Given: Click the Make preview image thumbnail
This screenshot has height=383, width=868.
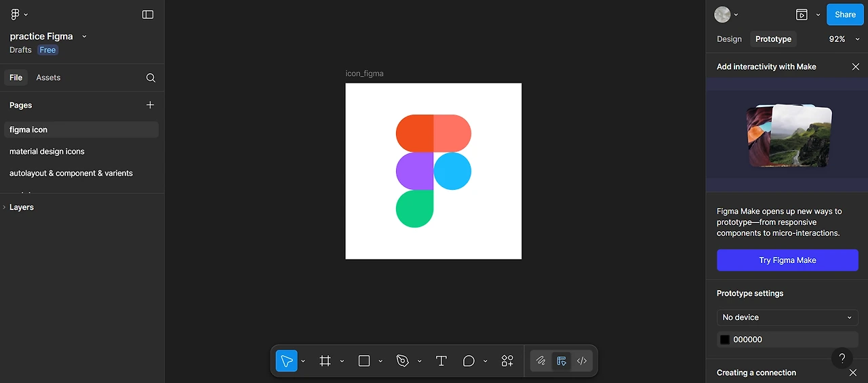Looking at the screenshot, I should tap(787, 136).
